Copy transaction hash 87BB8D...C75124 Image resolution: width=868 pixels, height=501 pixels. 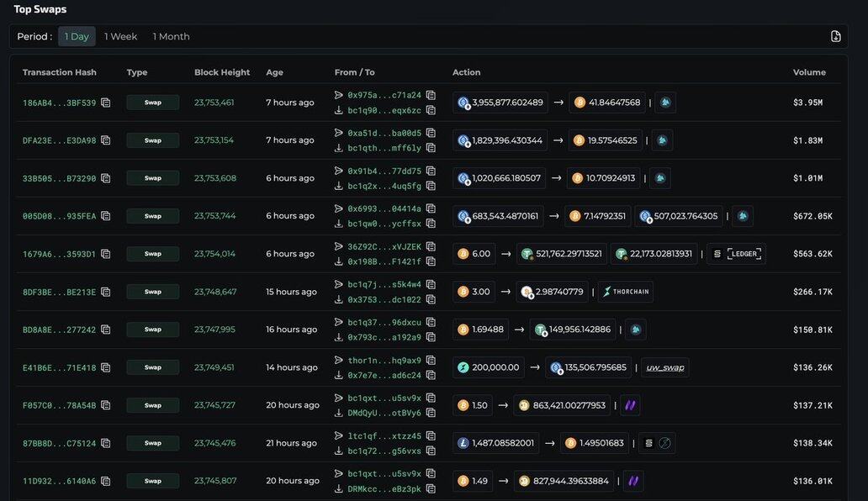point(106,443)
